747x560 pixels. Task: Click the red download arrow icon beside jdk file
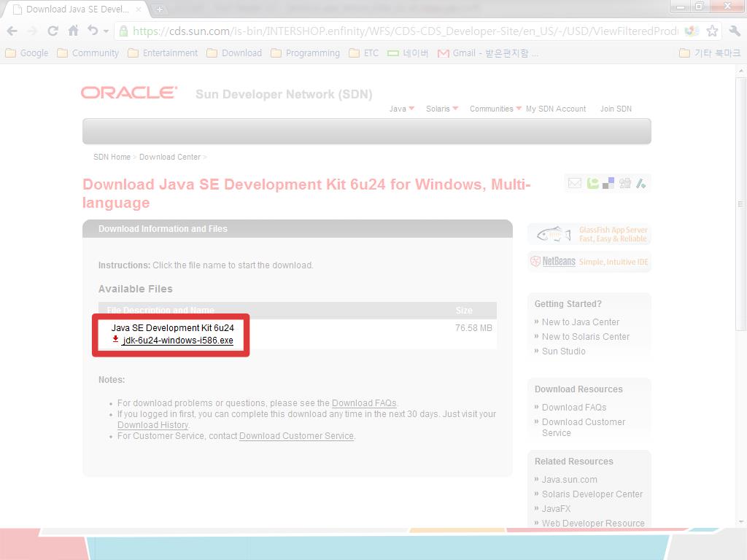115,339
